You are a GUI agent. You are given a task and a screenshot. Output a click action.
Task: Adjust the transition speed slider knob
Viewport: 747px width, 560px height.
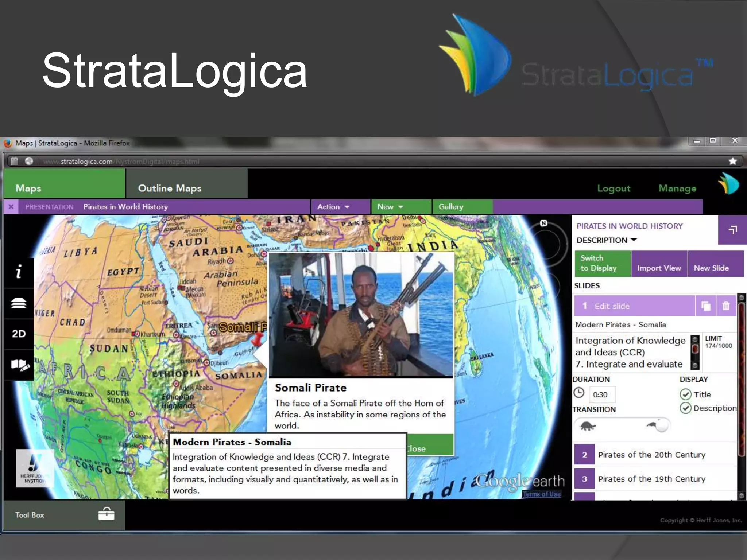[662, 425]
